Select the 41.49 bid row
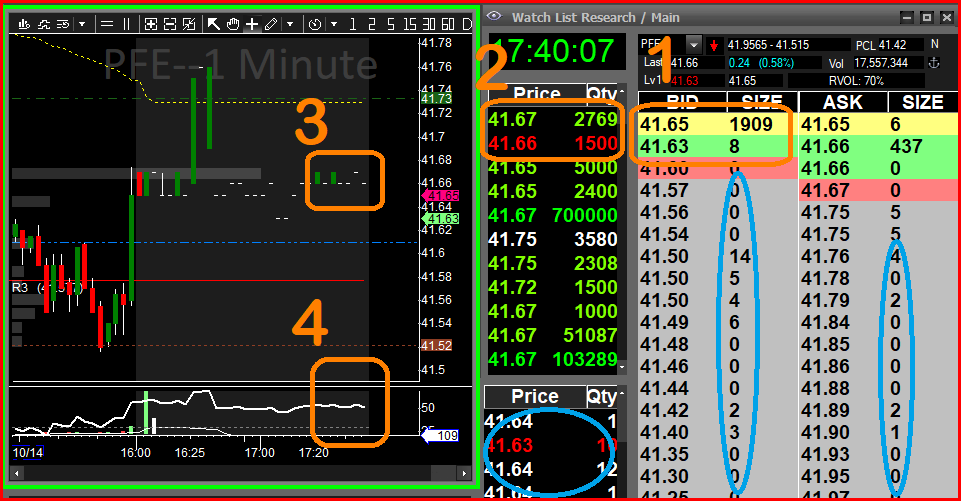 718,323
